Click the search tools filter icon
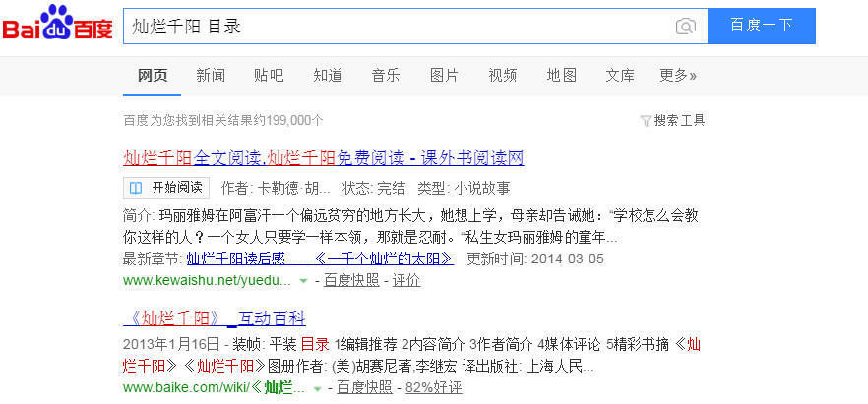This screenshot has width=868, height=404. pyautogui.click(x=645, y=121)
